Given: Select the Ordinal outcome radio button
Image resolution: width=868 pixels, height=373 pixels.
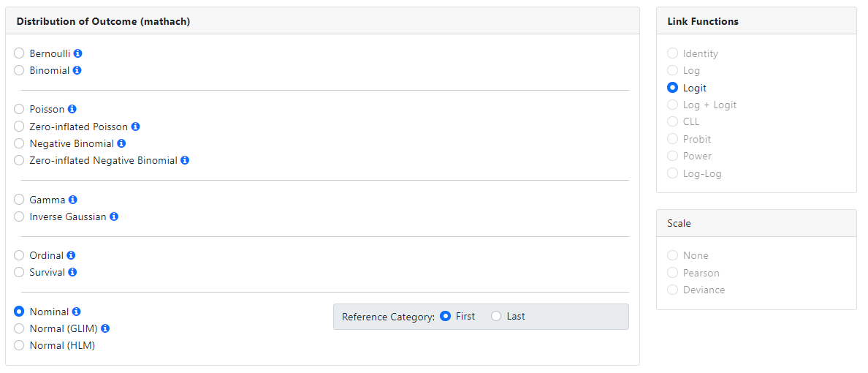Looking at the screenshot, I should click(19, 255).
